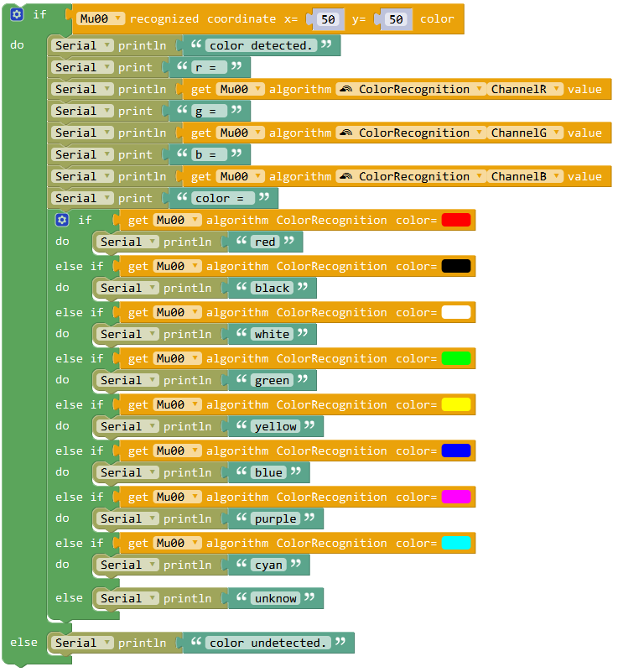This screenshot has height=672, width=618.
Task: Edit the "r =" text string
Action: (x=209, y=67)
